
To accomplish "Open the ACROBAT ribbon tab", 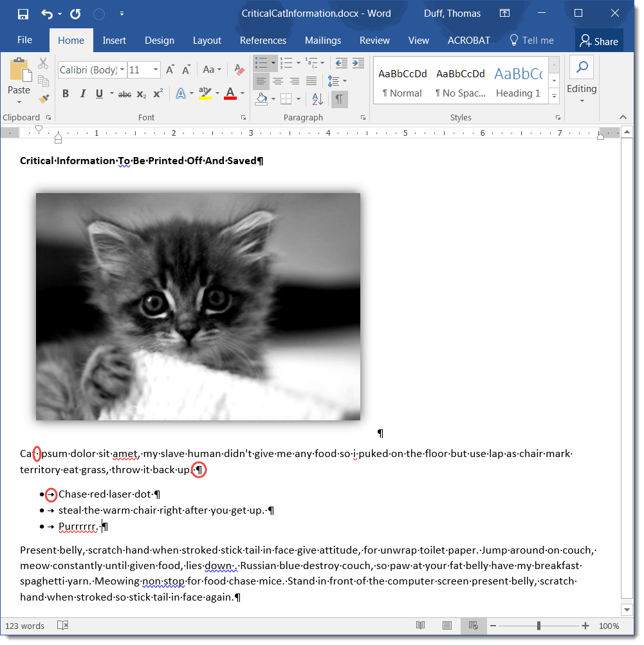I will point(468,40).
